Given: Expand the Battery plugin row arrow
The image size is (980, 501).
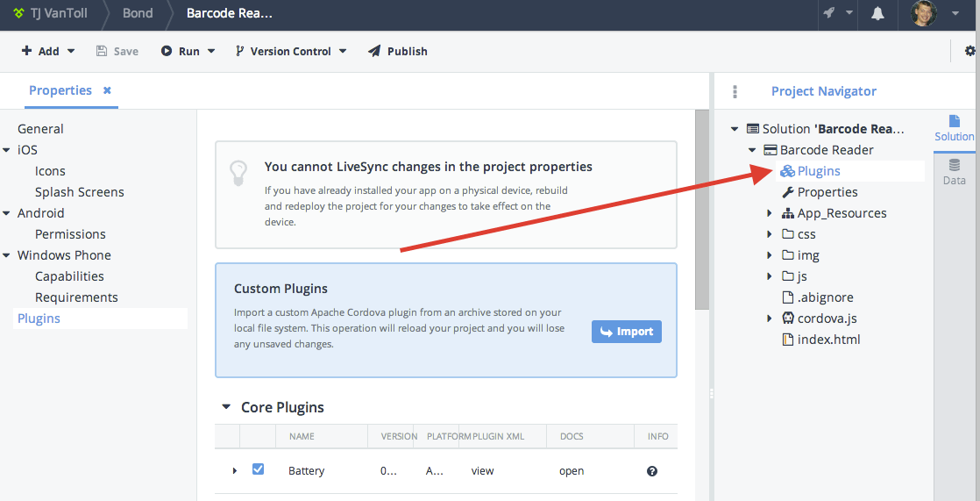Looking at the screenshot, I should pos(234,471).
